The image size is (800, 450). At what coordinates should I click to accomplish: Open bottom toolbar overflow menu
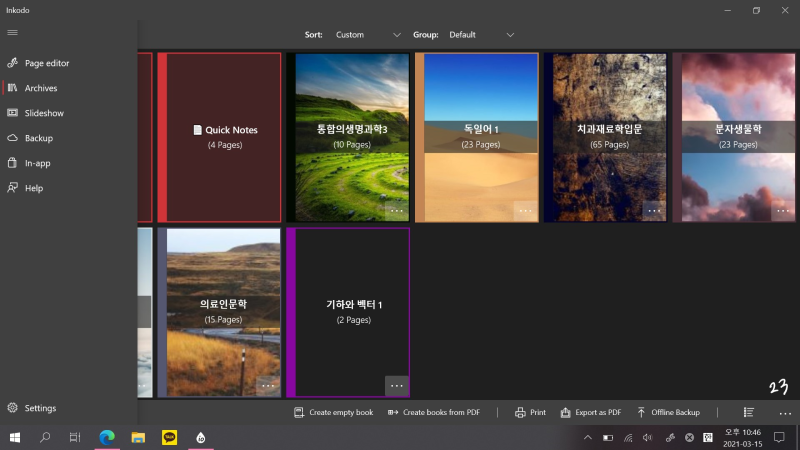(x=785, y=413)
